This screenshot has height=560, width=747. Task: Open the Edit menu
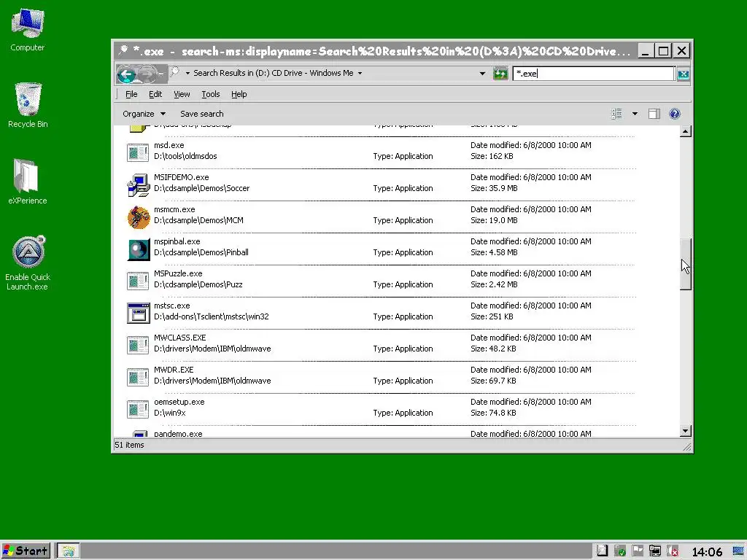click(x=155, y=94)
